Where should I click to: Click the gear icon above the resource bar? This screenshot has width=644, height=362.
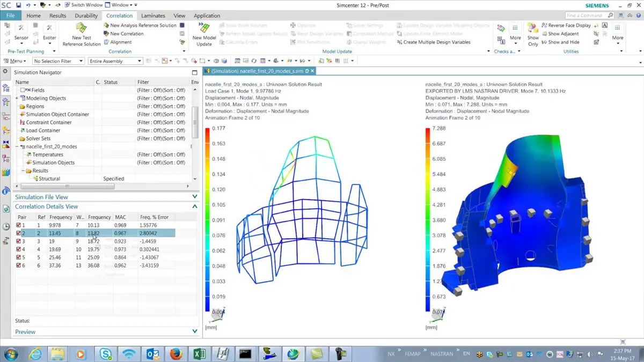(x=5, y=71)
